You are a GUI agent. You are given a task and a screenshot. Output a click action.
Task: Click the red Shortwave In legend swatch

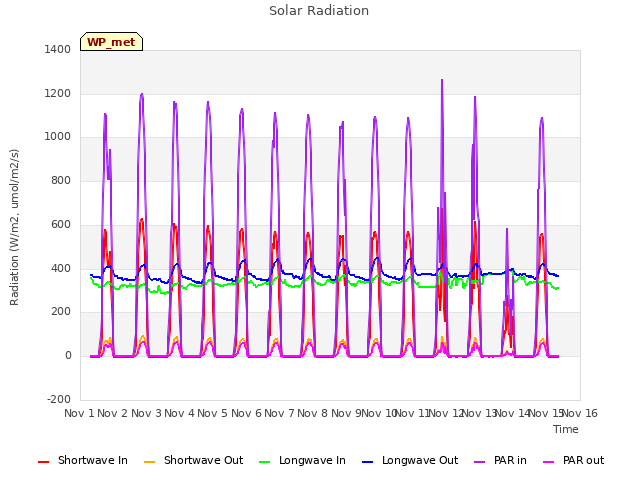(x=43, y=462)
